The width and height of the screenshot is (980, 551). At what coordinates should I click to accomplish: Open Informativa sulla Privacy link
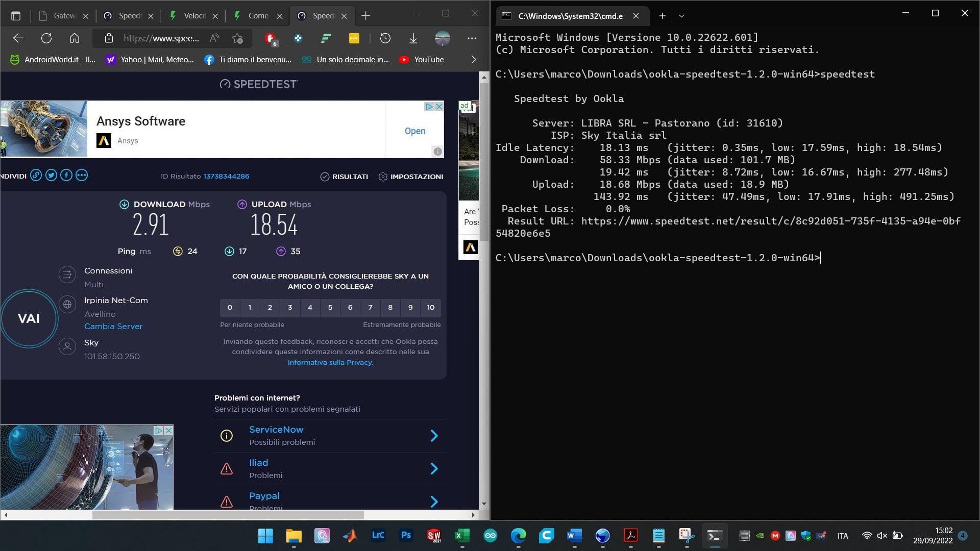tap(330, 362)
